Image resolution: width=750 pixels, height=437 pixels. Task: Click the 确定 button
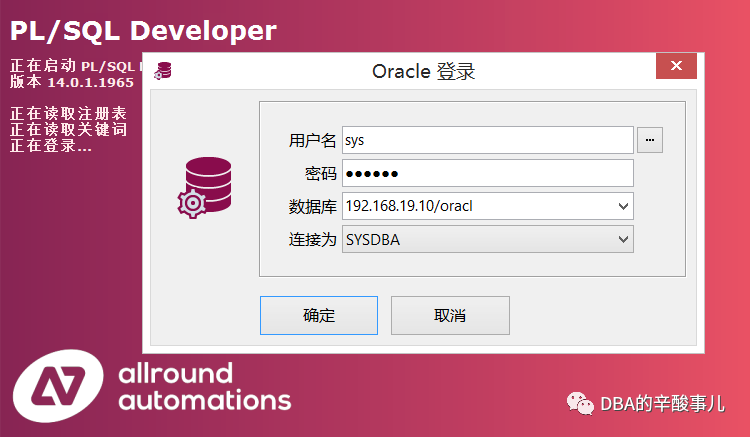(319, 316)
